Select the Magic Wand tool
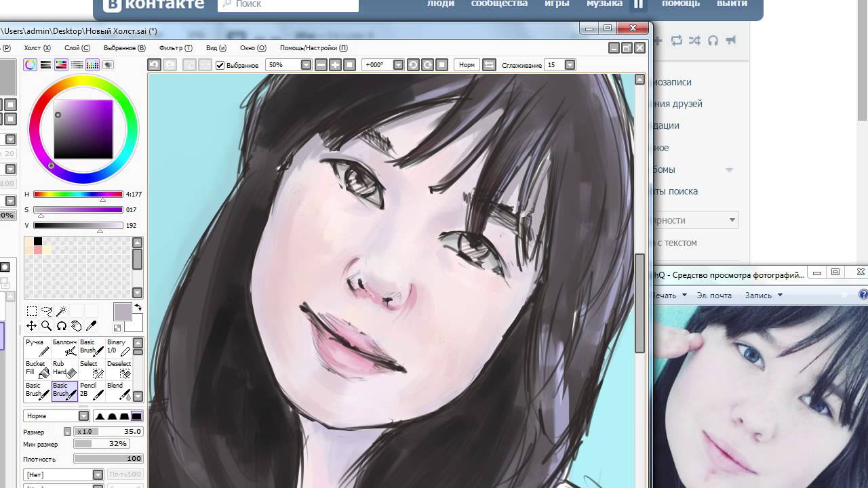Viewport: 868px width, 488px height. 62,311
